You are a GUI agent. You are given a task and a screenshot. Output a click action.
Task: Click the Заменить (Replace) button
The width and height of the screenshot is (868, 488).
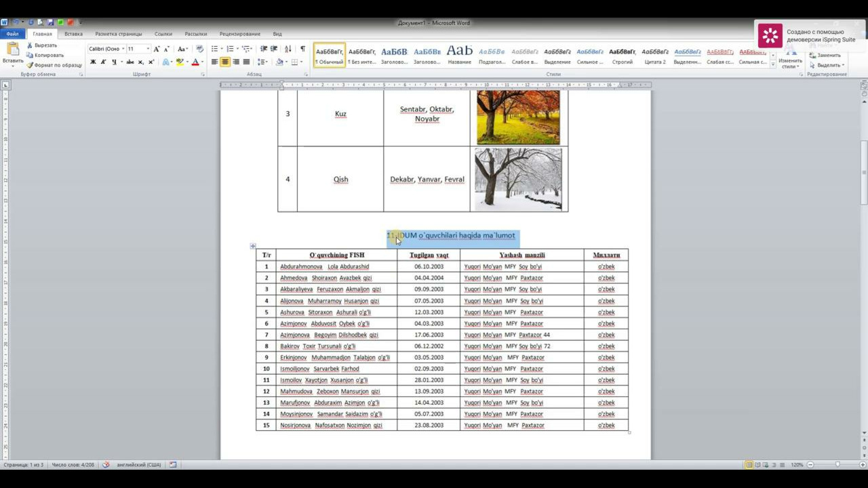coord(829,56)
